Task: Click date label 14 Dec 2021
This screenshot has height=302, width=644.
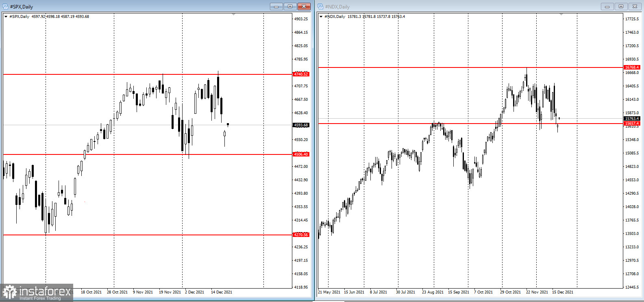Action: click(222, 292)
